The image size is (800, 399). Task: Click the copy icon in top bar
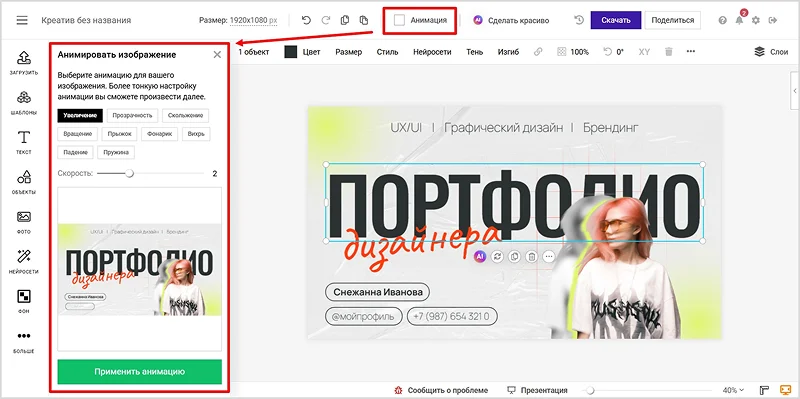click(345, 20)
